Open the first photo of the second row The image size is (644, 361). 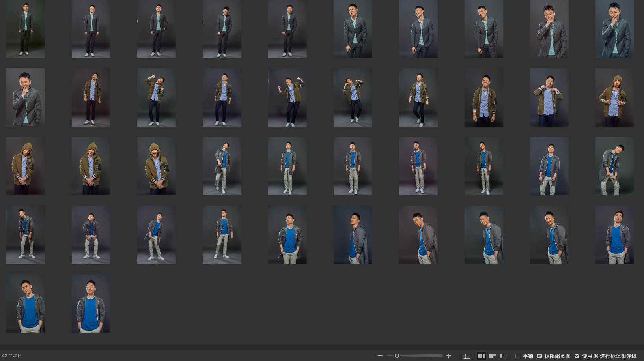coord(26,97)
